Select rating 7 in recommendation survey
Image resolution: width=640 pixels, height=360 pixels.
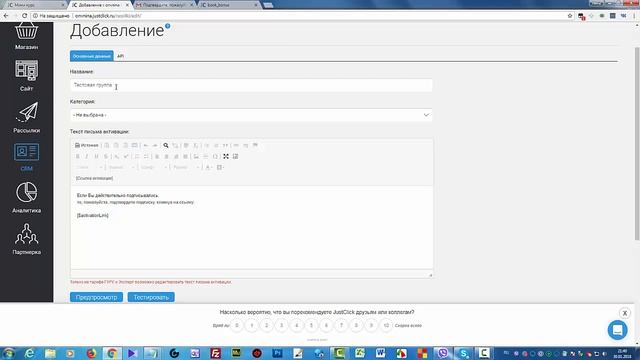click(x=341, y=325)
